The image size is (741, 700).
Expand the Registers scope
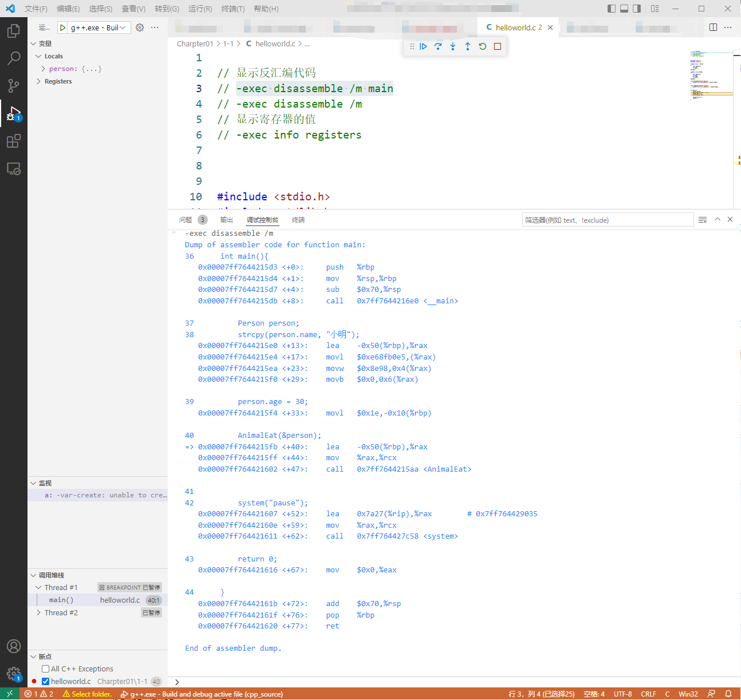(97, 81)
